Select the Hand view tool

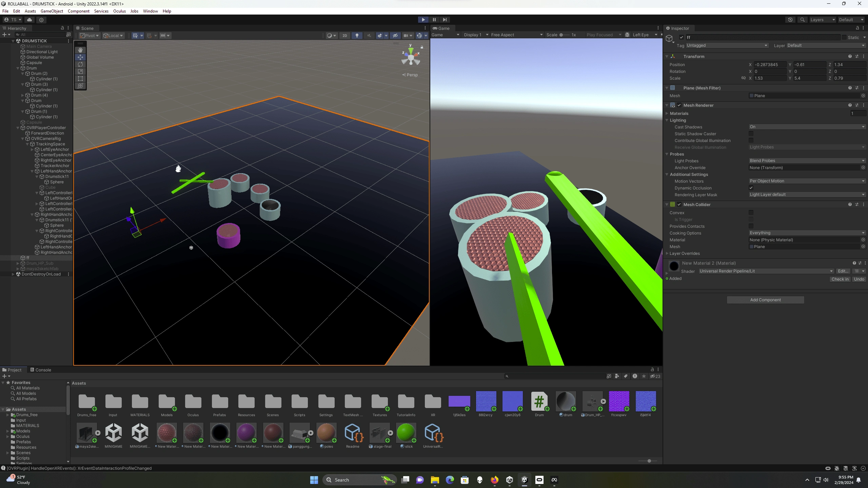pos(80,50)
